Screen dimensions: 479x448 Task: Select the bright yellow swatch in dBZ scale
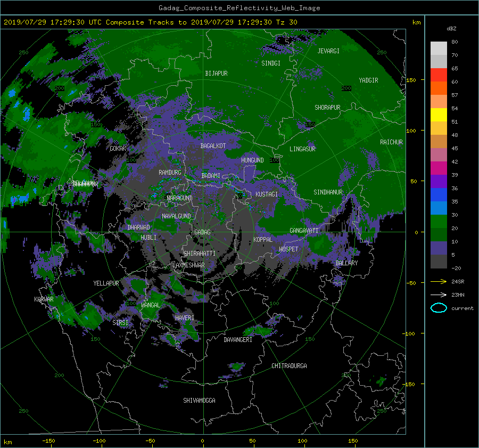click(439, 115)
